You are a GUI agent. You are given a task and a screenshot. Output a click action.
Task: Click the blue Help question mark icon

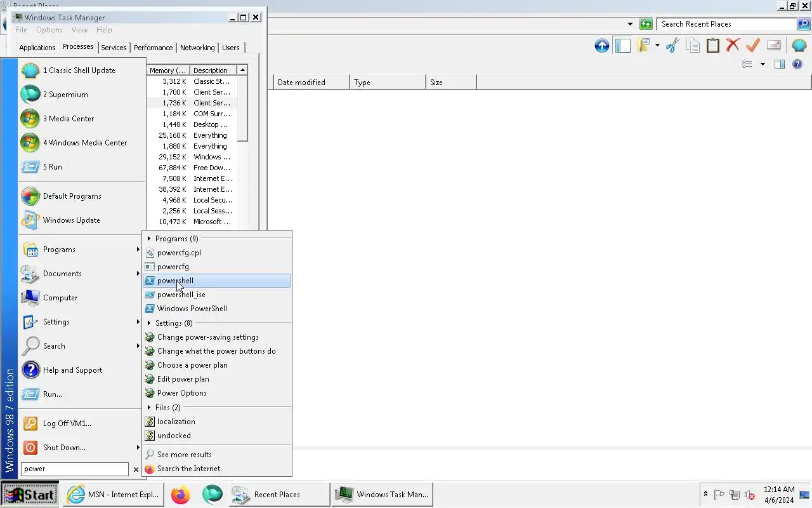point(797,64)
